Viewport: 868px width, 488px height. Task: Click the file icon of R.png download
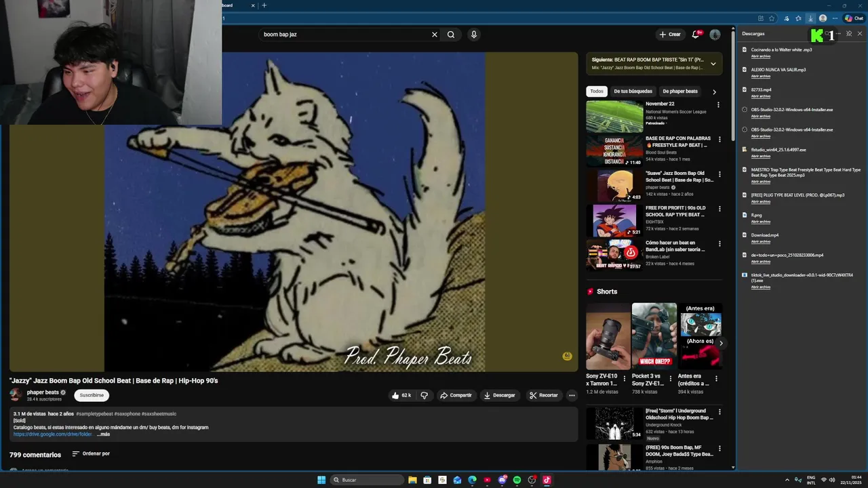pos(745,215)
